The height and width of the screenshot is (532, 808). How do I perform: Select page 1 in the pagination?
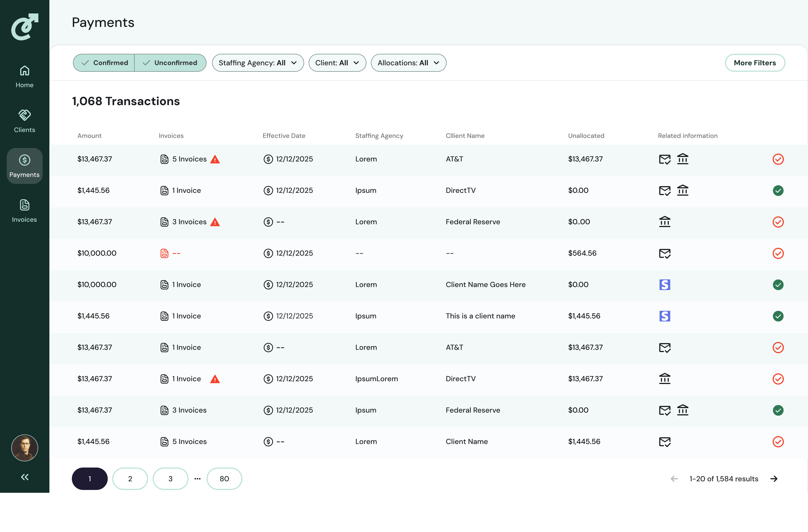point(89,479)
